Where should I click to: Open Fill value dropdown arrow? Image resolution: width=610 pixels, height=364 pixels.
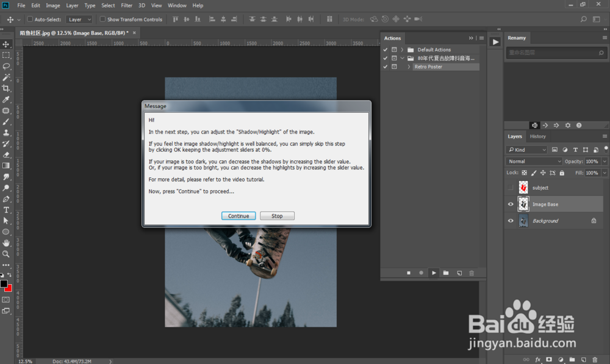[x=604, y=173]
